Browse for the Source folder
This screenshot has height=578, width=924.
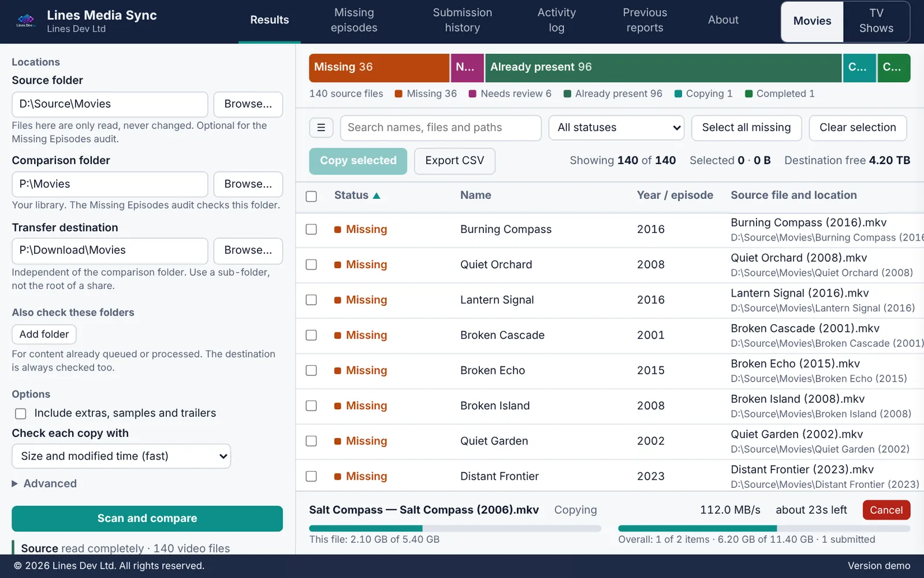tap(248, 104)
